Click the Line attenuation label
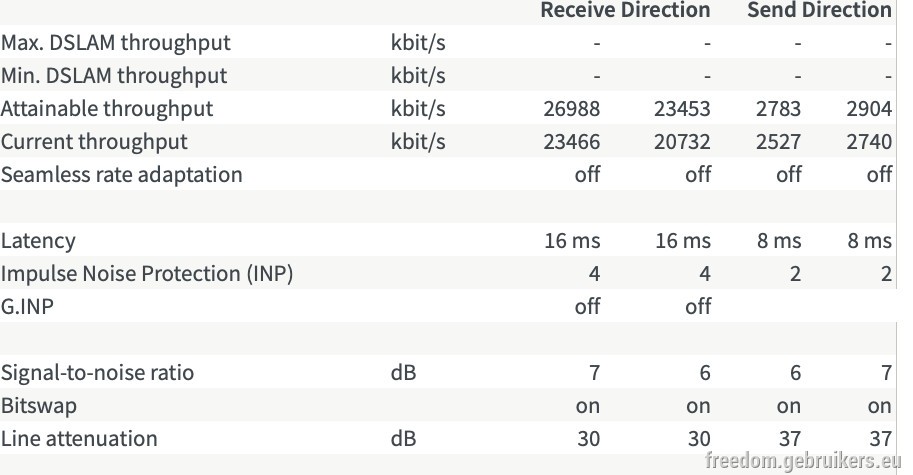 pos(79,439)
